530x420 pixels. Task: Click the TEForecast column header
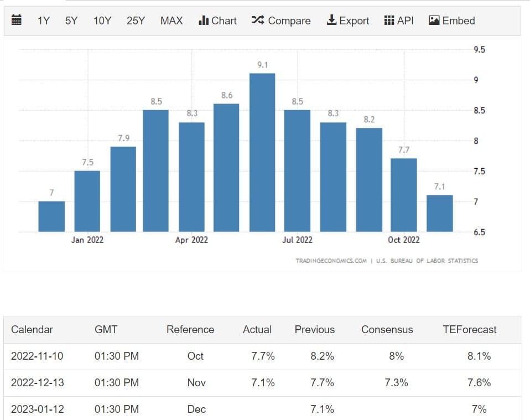coord(469,329)
